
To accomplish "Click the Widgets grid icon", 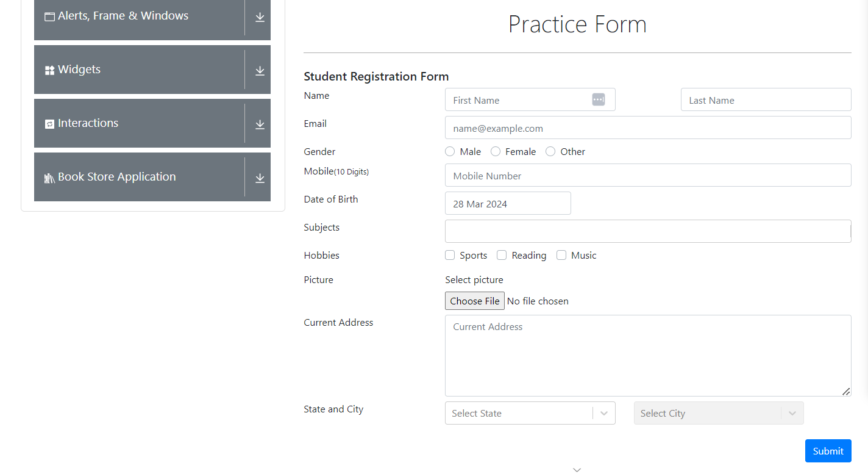I will (49, 70).
